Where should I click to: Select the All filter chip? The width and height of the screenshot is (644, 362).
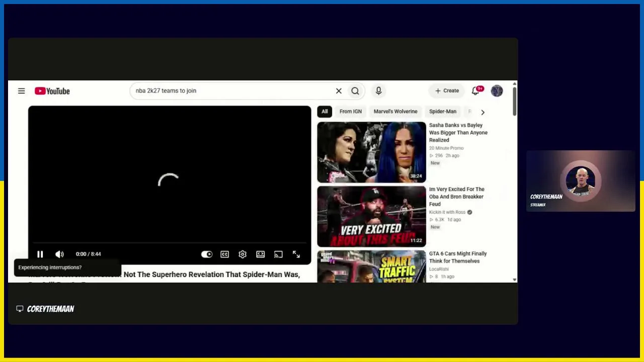(x=325, y=112)
